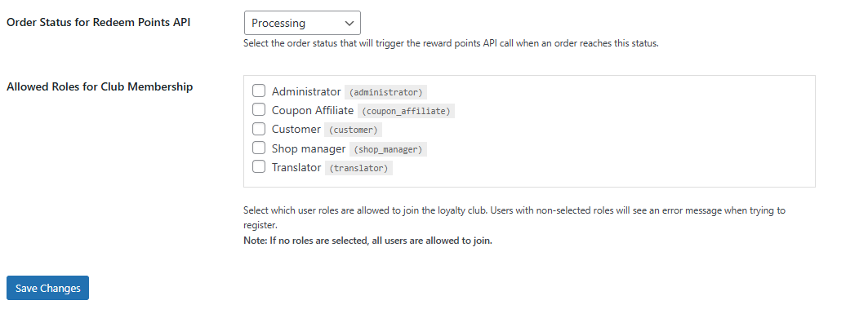Click the (coupon_affiliate) slug code tag
The width and height of the screenshot is (868, 327).
pyautogui.click(x=406, y=111)
